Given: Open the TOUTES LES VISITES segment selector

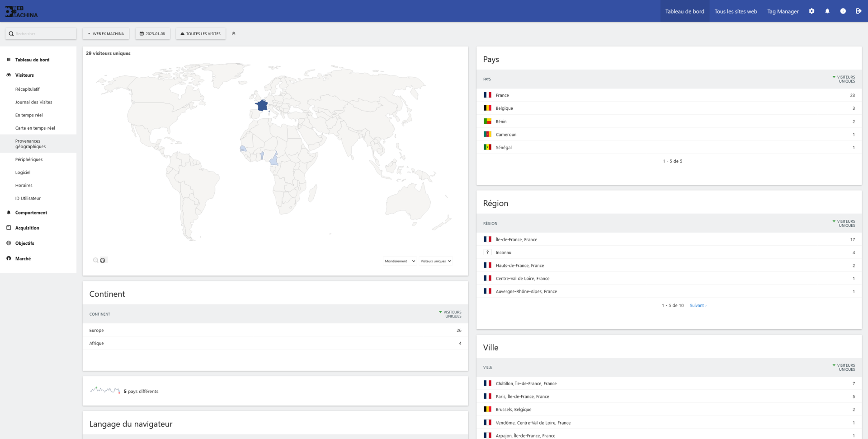Looking at the screenshot, I should (201, 34).
